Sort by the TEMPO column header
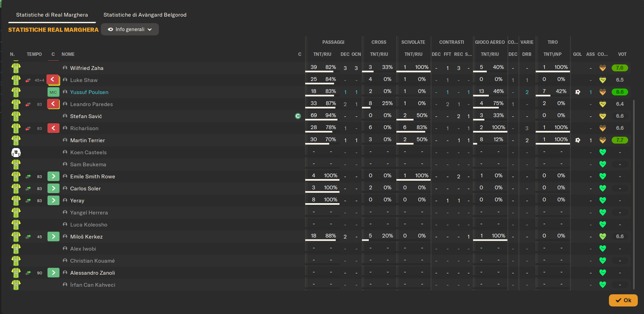Viewport: 644px width, 314px height. (34, 54)
